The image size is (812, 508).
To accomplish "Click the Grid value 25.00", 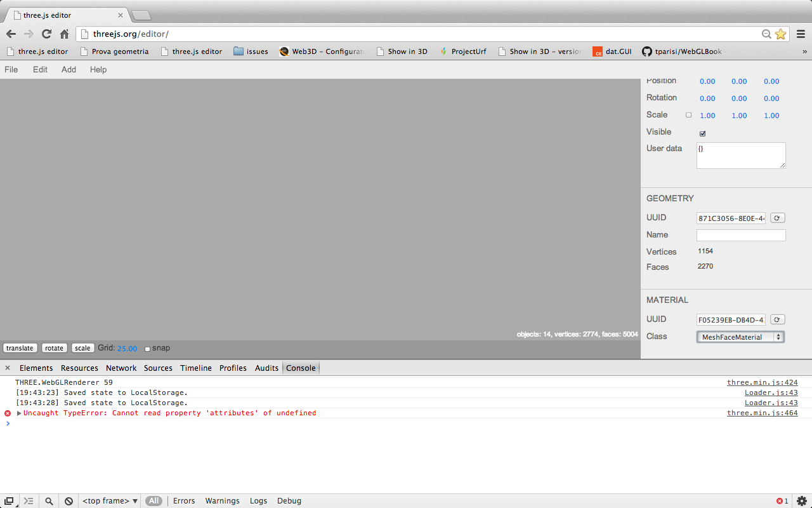I will click(127, 349).
